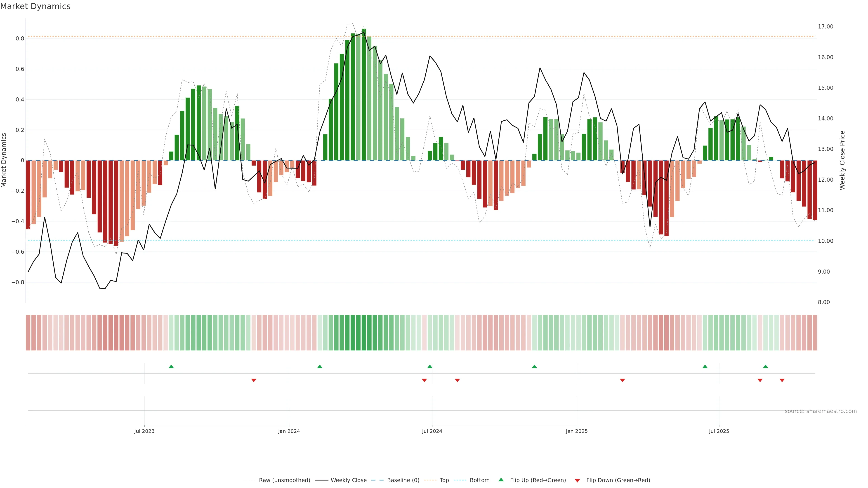
Task: Click the Weekly Close Price axis title
Action: tap(842, 160)
